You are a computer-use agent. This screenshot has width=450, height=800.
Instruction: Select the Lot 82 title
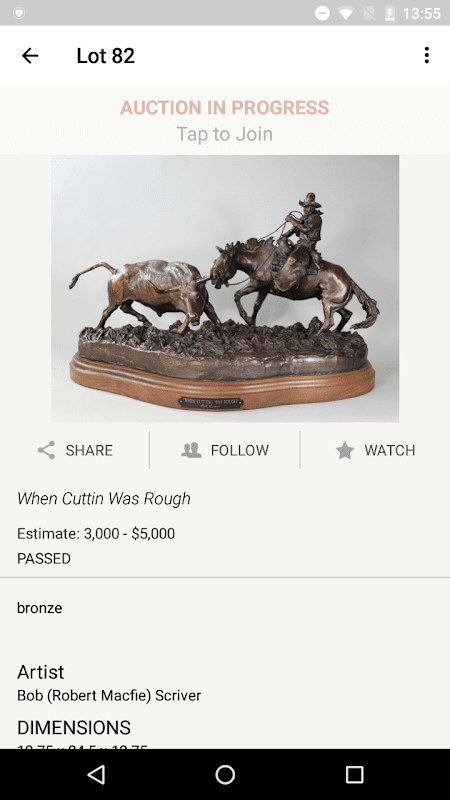(106, 56)
